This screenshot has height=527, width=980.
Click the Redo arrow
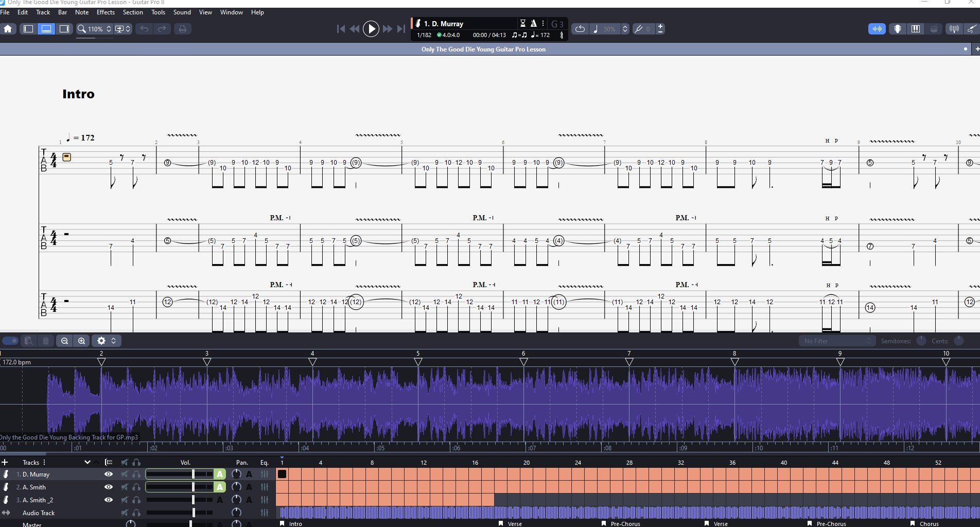click(162, 29)
